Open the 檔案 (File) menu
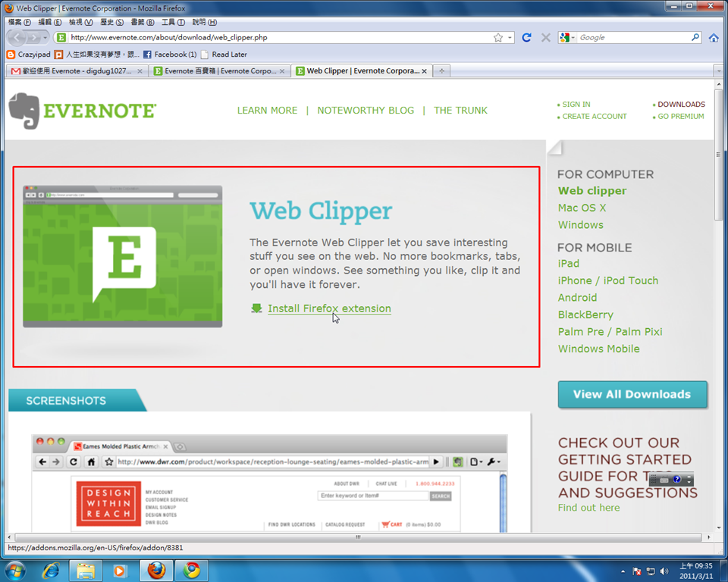This screenshot has width=728, height=582. (20, 22)
